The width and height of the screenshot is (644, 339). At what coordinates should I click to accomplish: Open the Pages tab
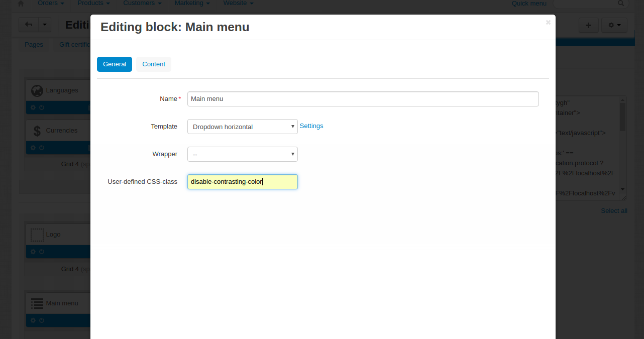34,44
